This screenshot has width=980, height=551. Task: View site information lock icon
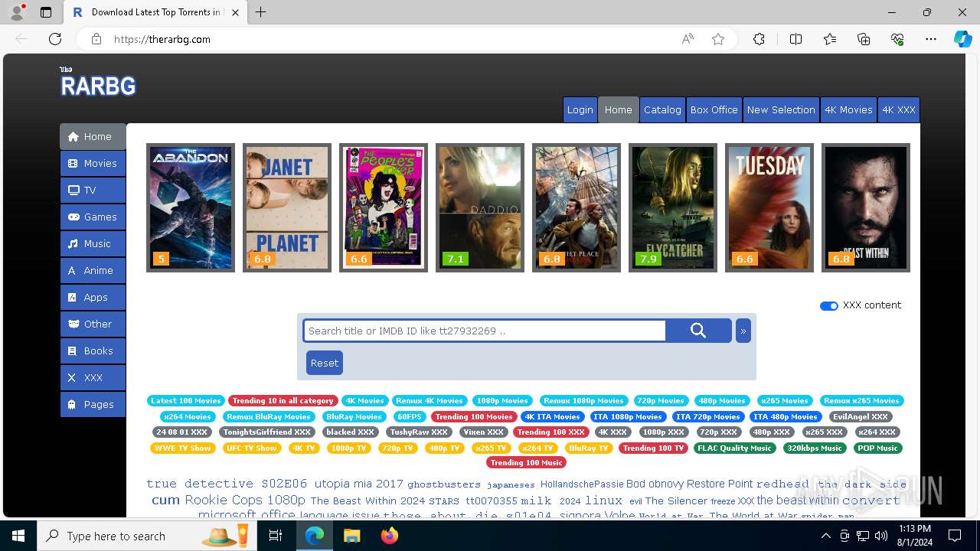[96, 39]
